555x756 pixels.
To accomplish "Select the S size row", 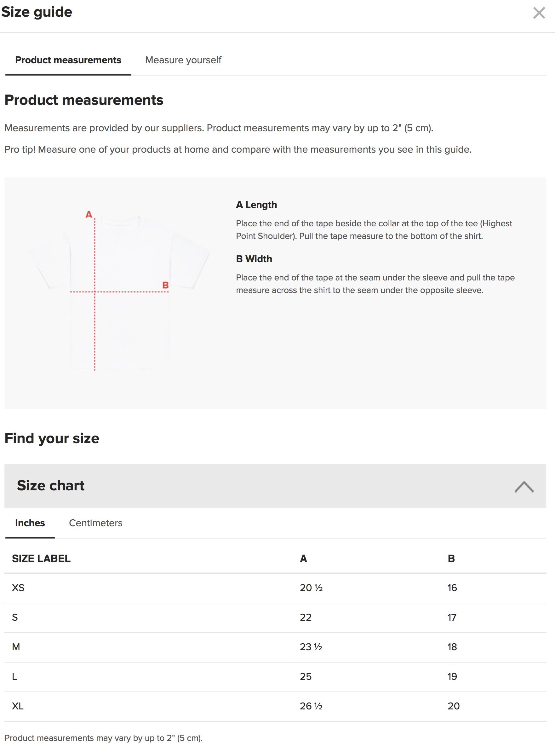I will [275, 617].
